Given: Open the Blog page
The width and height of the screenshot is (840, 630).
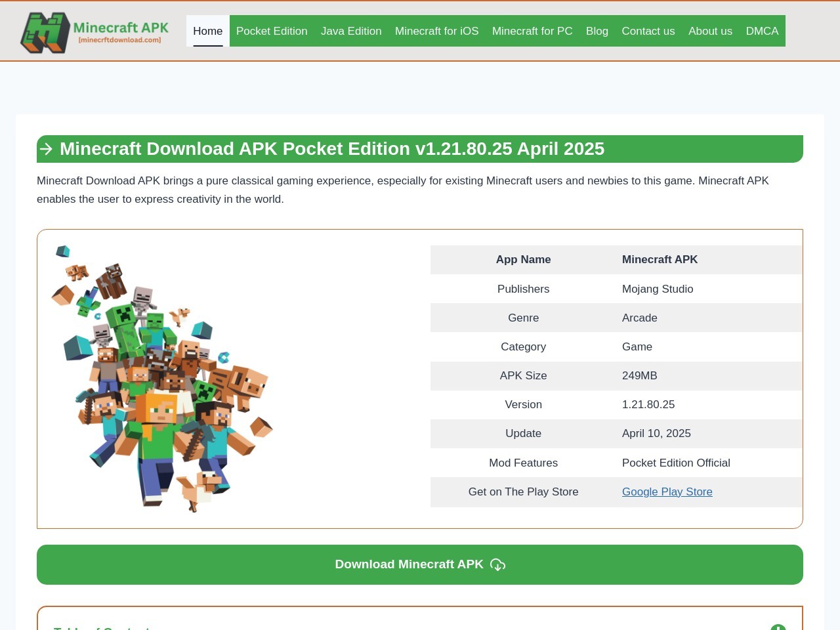Looking at the screenshot, I should (x=597, y=31).
